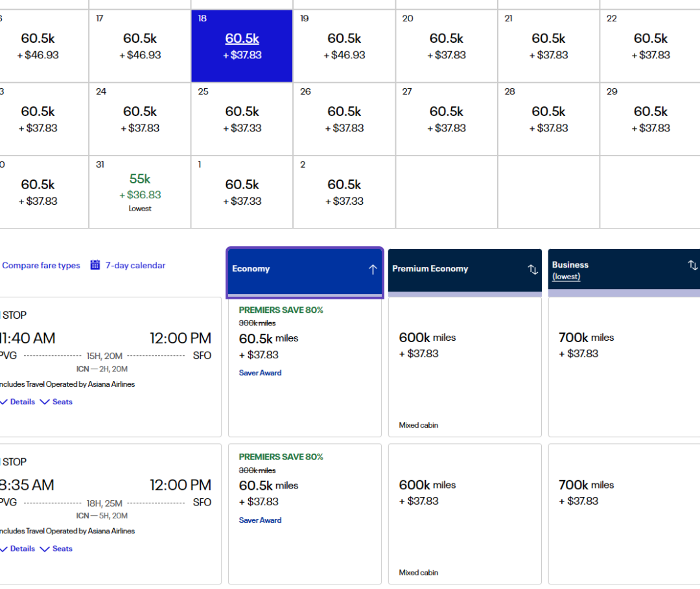Click the Business column sort arrows icon

pyautogui.click(x=692, y=265)
